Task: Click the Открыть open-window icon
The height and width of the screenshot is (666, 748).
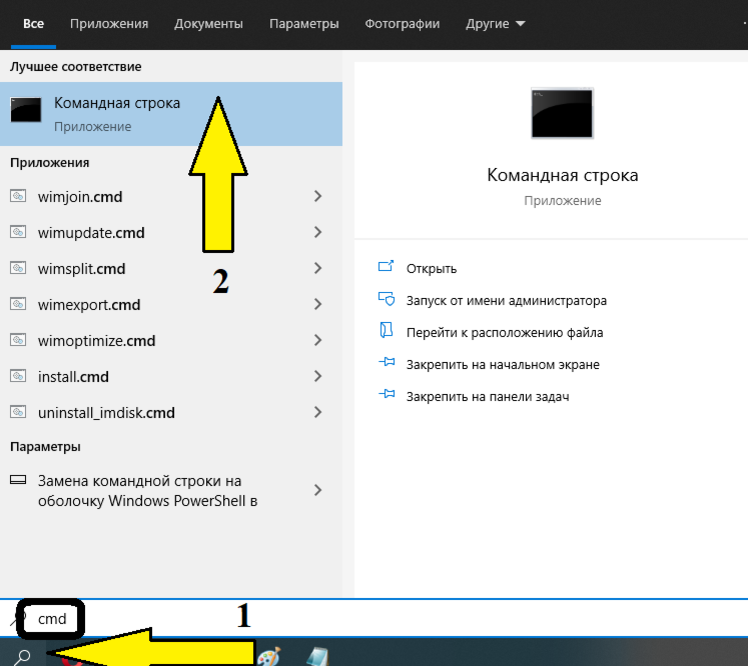Action: tap(386, 266)
